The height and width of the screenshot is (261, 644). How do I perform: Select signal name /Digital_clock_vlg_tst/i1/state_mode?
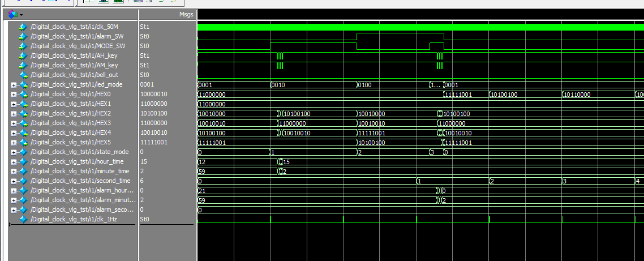pyautogui.click(x=79, y=152)
